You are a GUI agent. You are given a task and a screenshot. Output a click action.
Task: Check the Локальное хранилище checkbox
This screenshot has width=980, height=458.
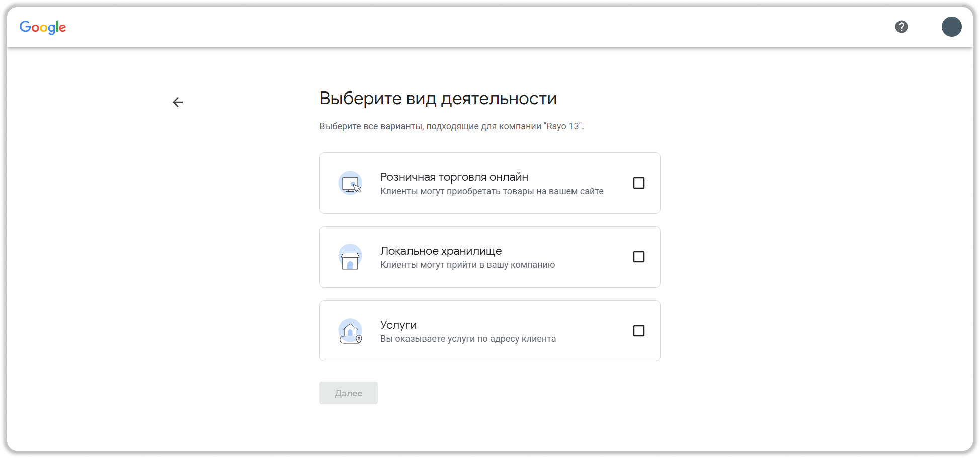click(639, 257)
